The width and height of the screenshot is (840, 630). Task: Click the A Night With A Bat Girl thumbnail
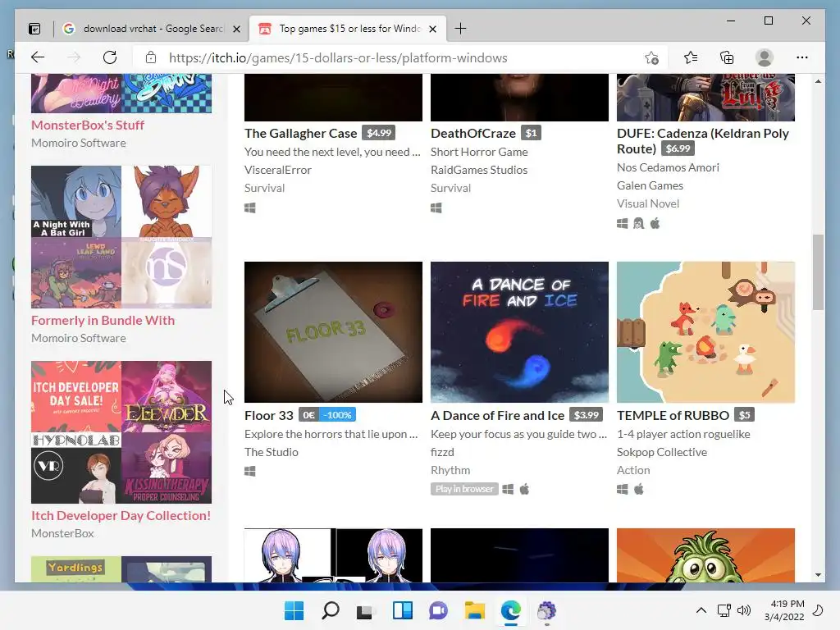tap(76, 202)
